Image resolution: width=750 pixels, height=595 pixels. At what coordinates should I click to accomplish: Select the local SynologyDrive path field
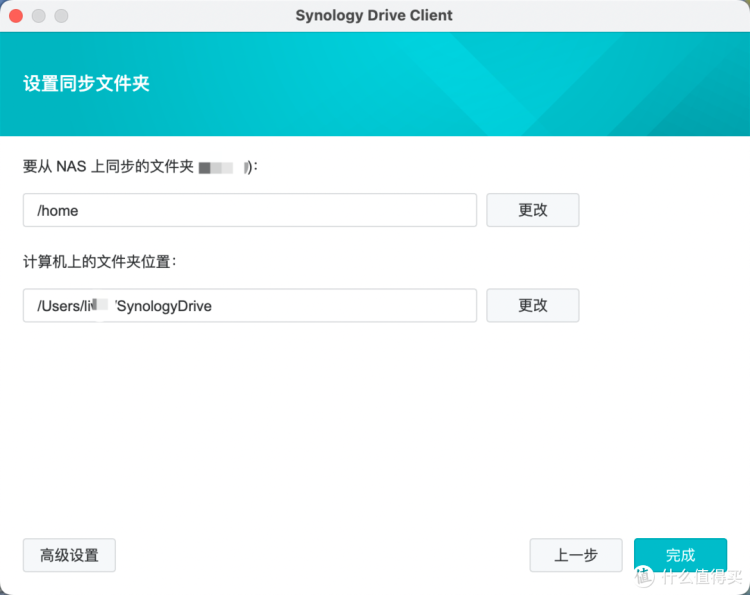pos(250,305)
